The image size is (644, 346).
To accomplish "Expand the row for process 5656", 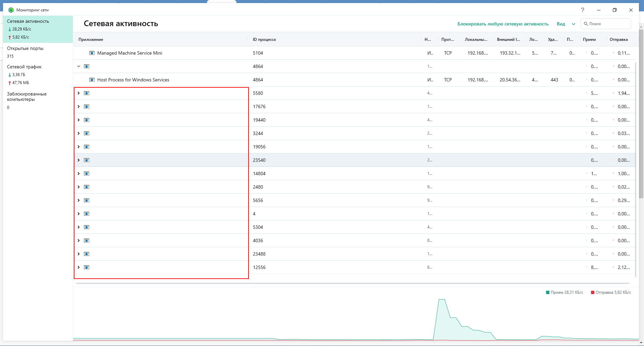I will click(x=78, y=200).
